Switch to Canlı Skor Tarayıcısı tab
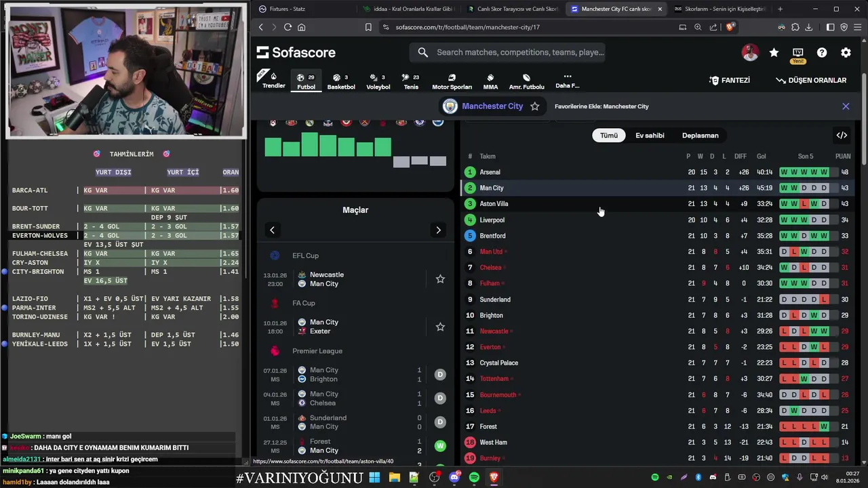 (x=513, y=9)
